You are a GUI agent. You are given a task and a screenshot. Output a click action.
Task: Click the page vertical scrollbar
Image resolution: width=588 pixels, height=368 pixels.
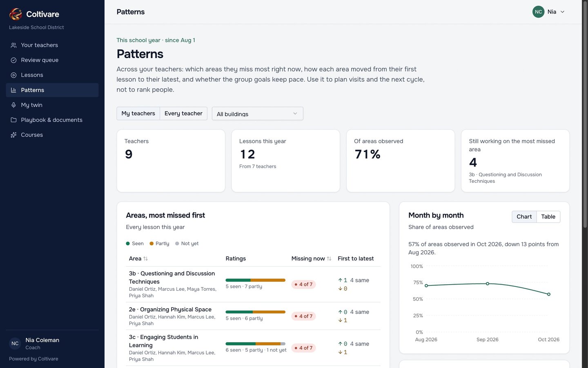point(585,114)
